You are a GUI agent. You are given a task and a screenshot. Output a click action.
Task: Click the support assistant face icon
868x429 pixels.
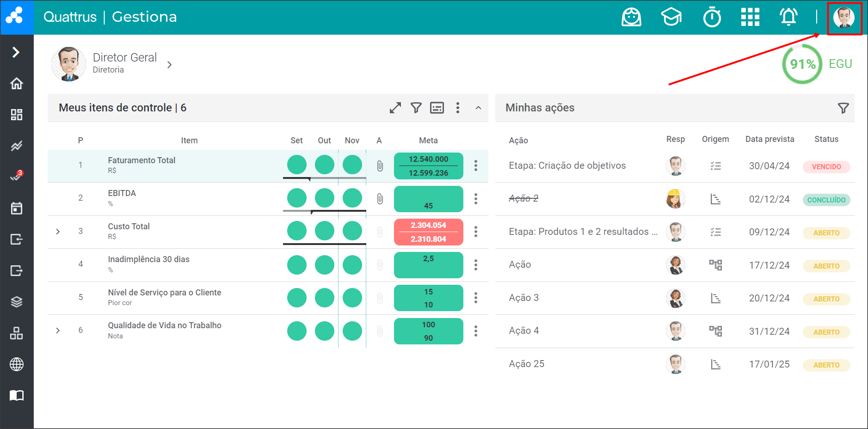tap(631, 17)
